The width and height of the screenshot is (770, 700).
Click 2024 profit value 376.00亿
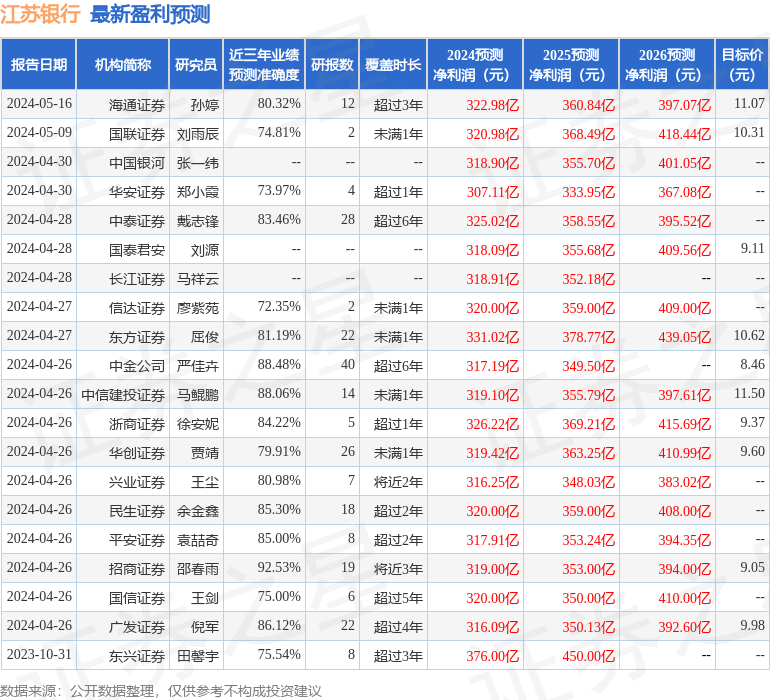[493, 655]
